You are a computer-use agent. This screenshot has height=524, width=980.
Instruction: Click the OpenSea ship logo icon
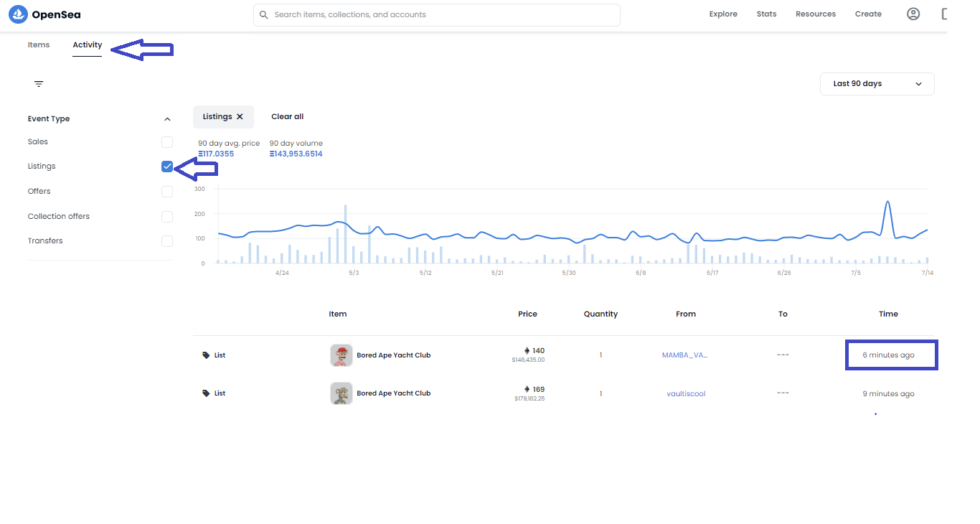18,14
